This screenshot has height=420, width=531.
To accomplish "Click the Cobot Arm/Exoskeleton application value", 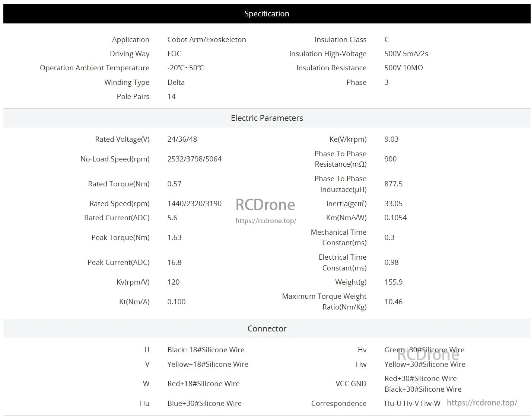I will point(206,39).
